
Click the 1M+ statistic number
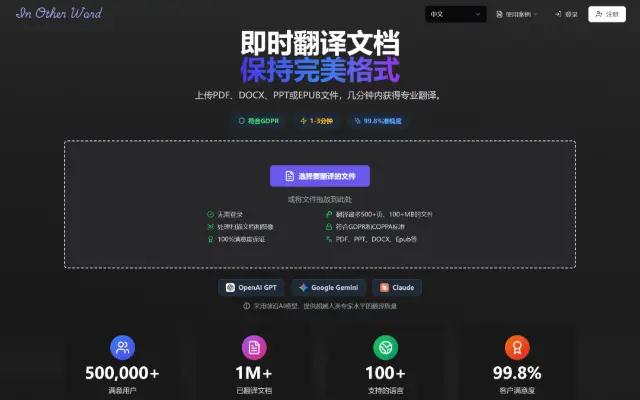point(254,373)
